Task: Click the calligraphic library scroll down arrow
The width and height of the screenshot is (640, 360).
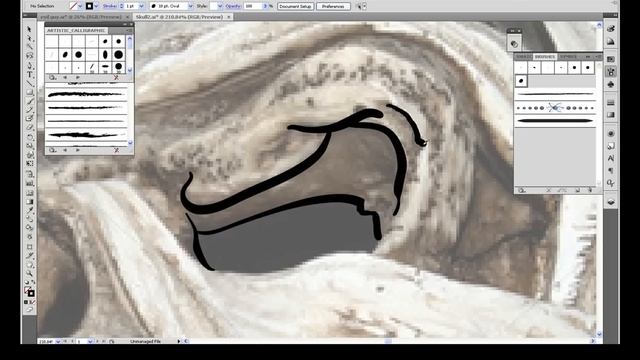Action: coord(130,70)
